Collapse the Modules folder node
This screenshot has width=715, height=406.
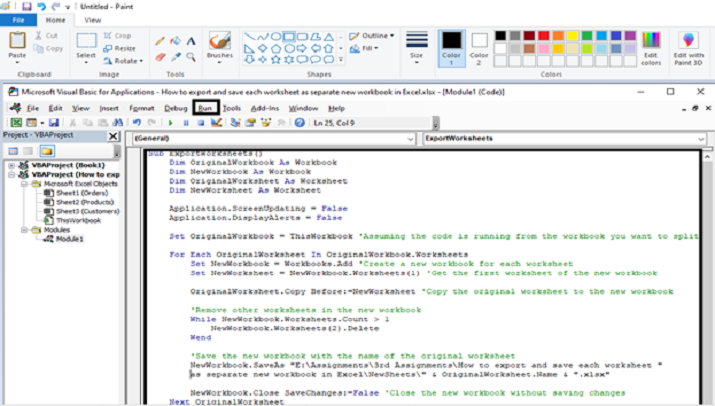coord(24,230)
